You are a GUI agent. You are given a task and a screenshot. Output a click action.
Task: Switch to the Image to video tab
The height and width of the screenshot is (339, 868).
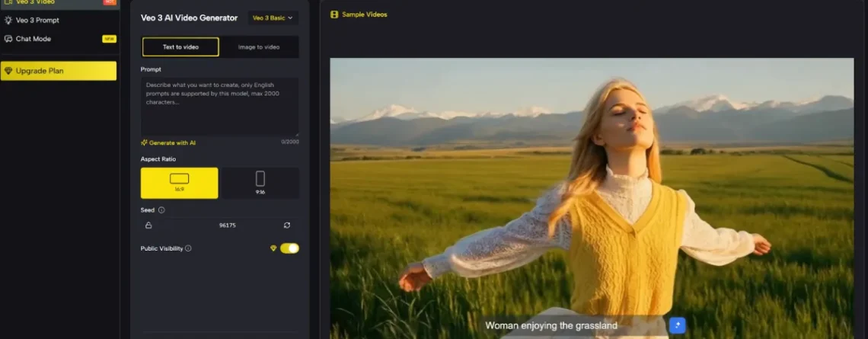click(x=259, y=47)
